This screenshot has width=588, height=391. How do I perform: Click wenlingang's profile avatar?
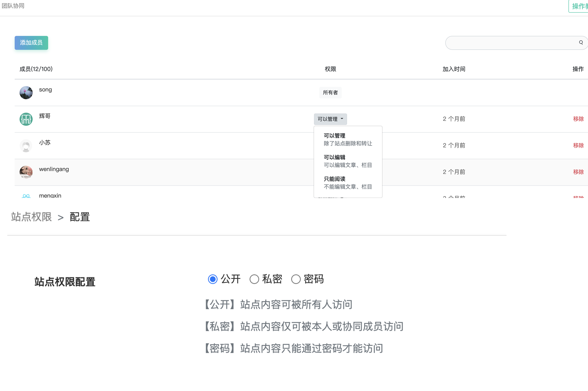pos(26,172)
